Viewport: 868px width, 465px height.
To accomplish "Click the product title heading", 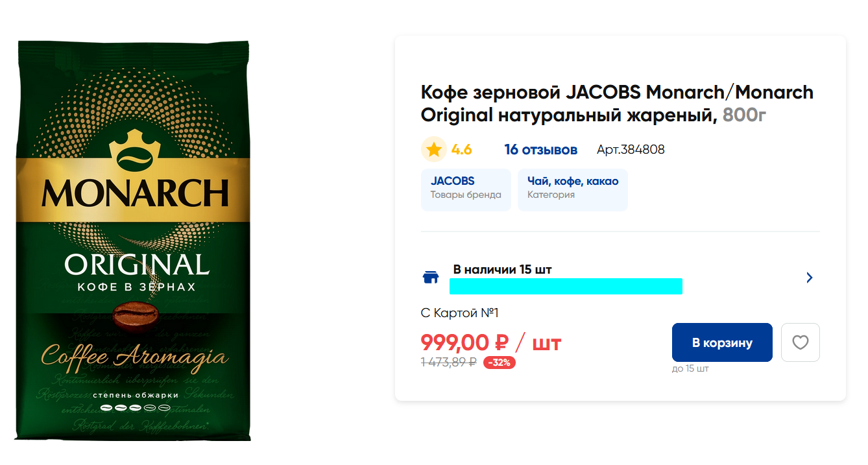I will coord(617,104).
